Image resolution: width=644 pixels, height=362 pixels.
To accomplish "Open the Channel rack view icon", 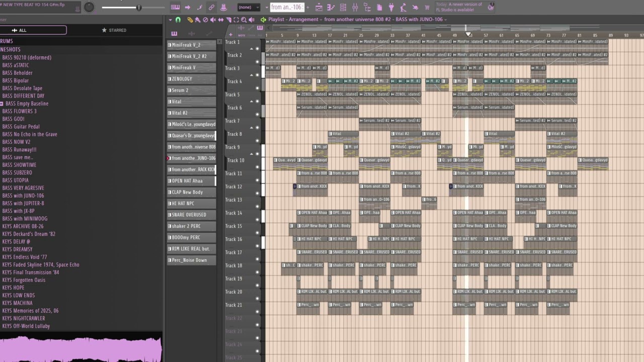I will tap(343, 7).
